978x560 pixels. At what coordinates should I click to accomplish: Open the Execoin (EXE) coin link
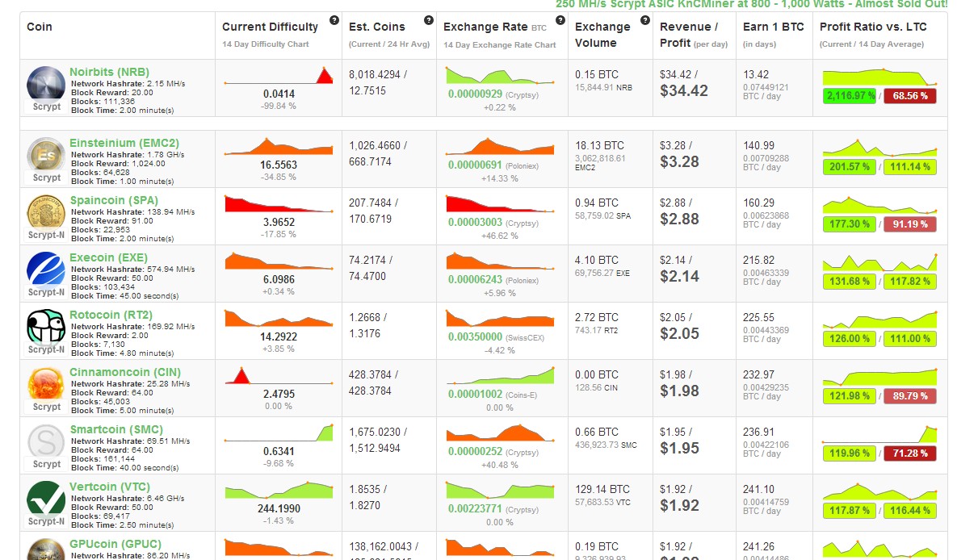click(108, 257)
